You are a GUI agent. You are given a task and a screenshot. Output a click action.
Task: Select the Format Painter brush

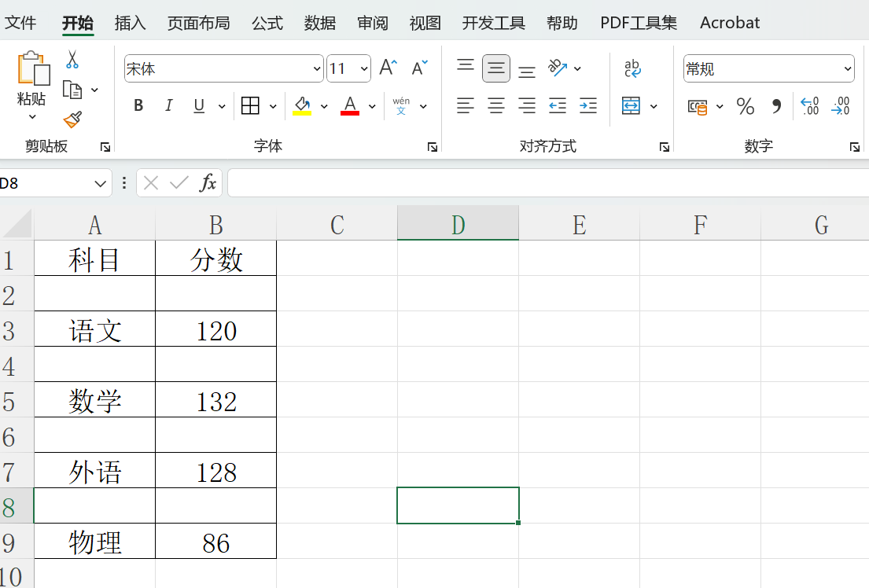click(x=72, y=119)
